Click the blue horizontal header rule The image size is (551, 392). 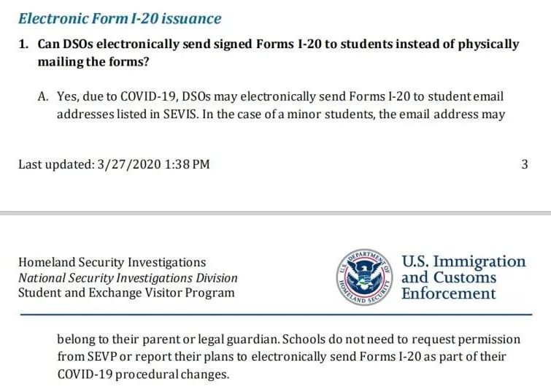point(275,314)
